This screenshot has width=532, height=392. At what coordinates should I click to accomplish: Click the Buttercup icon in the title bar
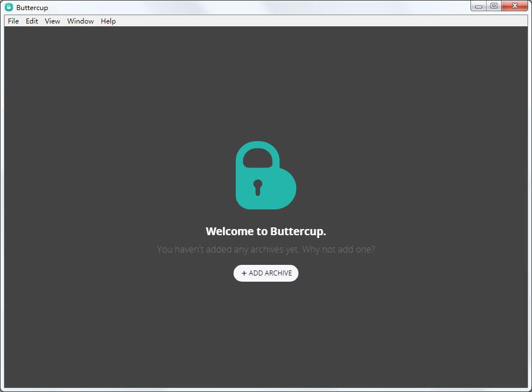[x=9, y=7]
